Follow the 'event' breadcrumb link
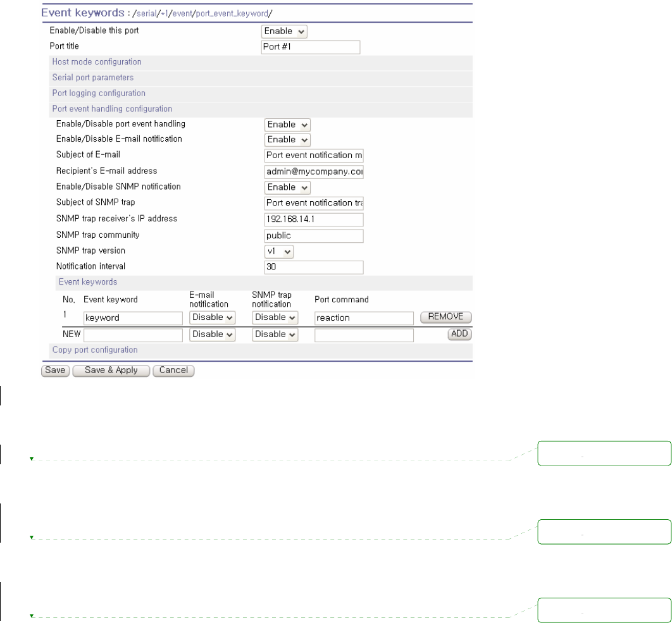 click(x=182, y=14)
